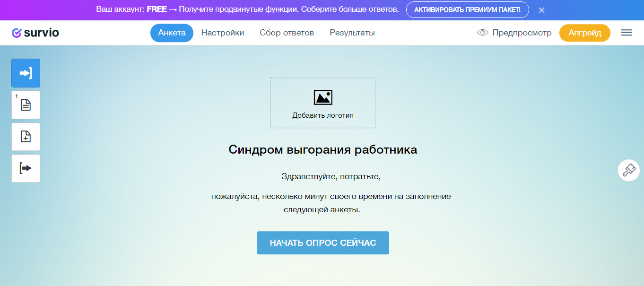Select the intro page icon in sidebar
This screenshot has width=644, height=286.
pyautogui.click(x=26, y=73)
